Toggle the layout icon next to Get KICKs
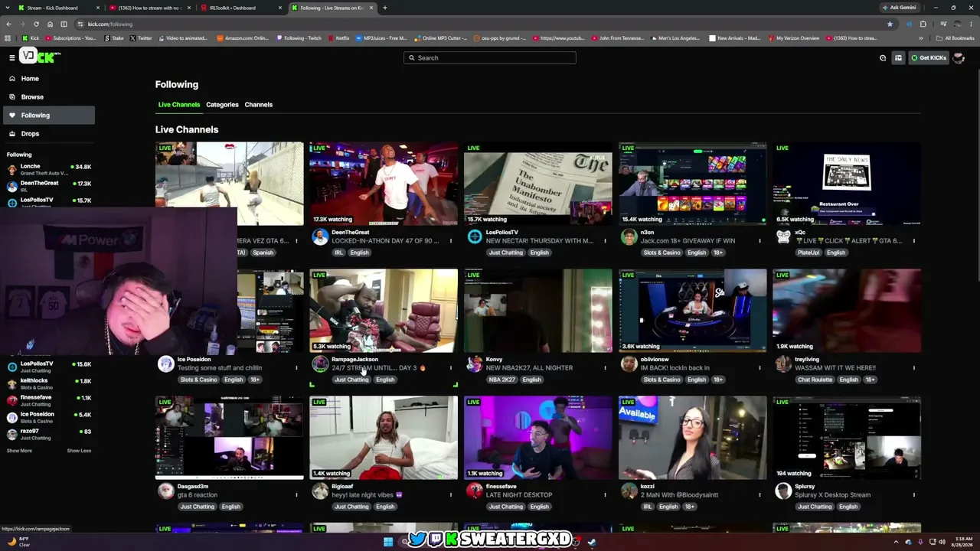Viewport: 980px width, 551px height. pyautogui.click(x=898, y=57)
